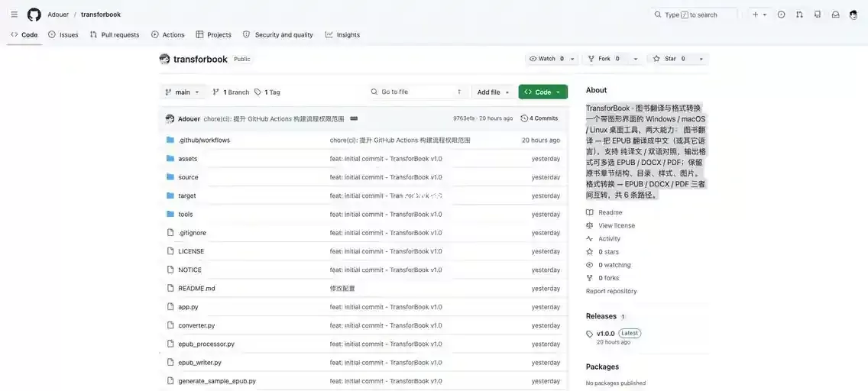Click the folder icon beside assets
The height and width of the screenshot is (391, 868).
(170, 159)
